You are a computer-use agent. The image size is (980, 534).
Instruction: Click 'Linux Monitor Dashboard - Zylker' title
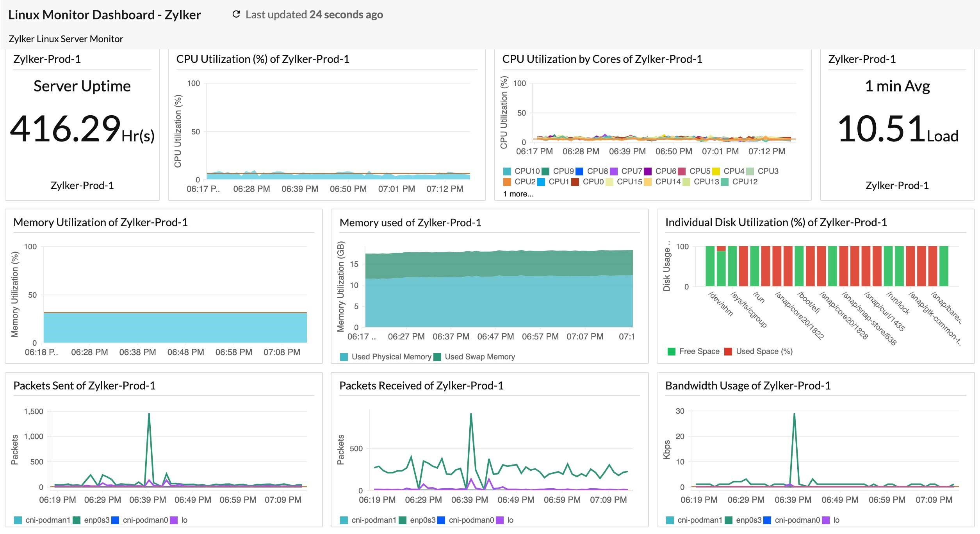tap(105, 14)
